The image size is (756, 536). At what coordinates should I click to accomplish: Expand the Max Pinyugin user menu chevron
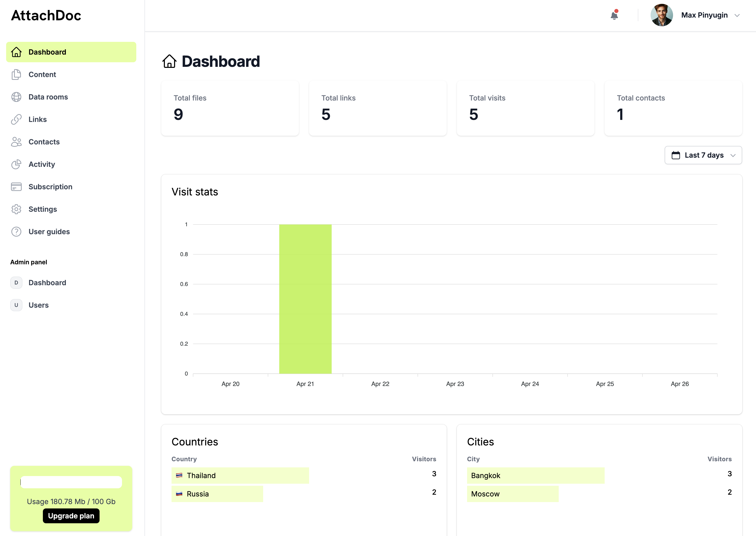coord(737,16)
